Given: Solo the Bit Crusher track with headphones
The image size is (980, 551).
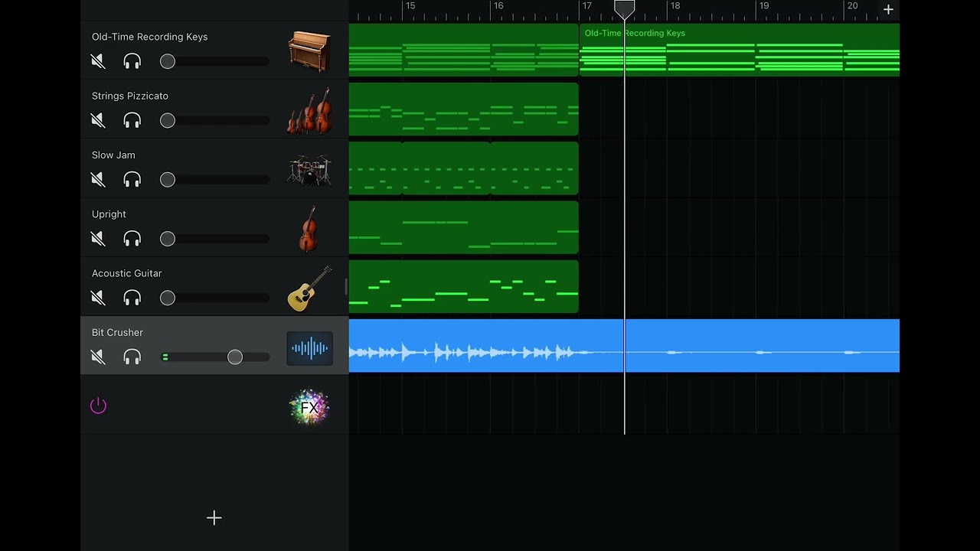Looking at the screenshot, I should tap(132, 357).
